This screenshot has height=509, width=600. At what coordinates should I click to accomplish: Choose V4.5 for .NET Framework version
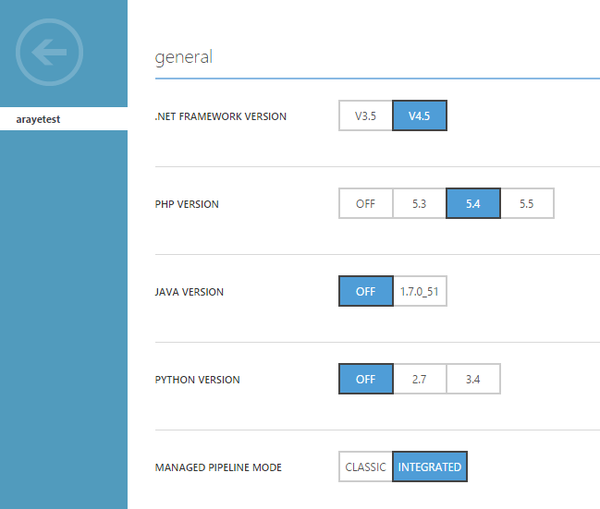coord(419,116)
